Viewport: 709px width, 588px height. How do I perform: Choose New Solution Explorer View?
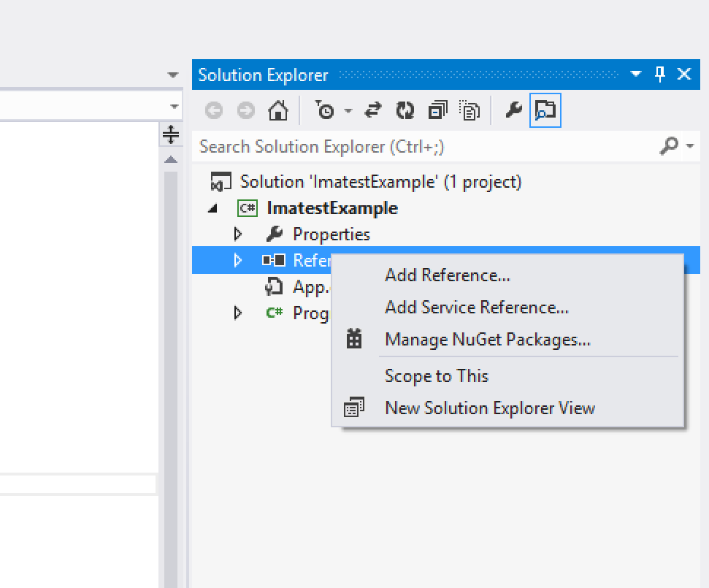click(x=490, y=408)
